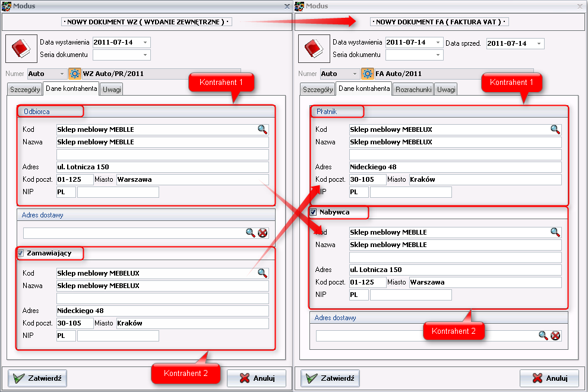
Task: Expand Numer Auto dropdown in WZ window
Action: point(62,74)
